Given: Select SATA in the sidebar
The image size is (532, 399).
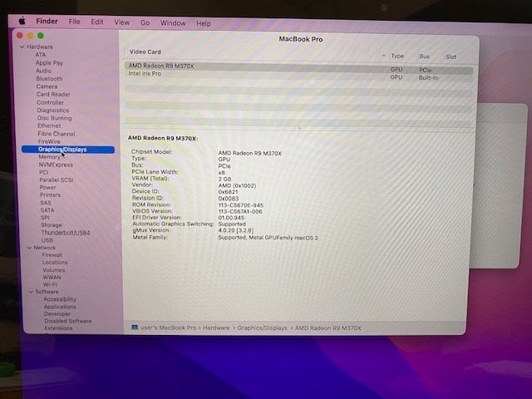Looking at the screenshot, I should tap(47, 210).
